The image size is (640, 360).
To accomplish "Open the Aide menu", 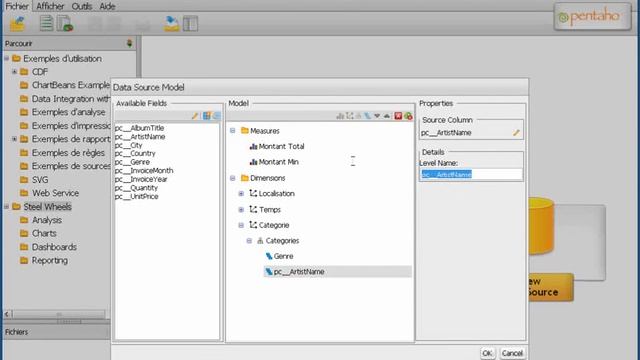I will click(107, 6).
